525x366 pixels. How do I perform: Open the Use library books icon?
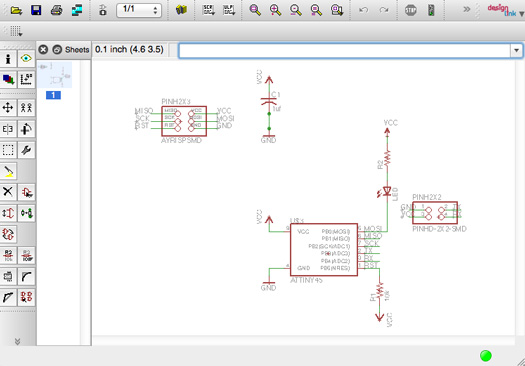(x=181, y=10)
